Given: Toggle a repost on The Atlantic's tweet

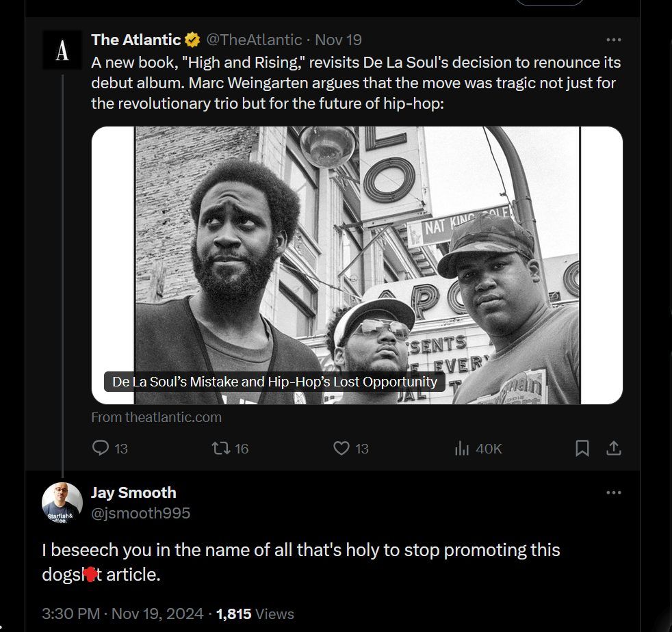Looking at the screenshot, I should point(219,448).
